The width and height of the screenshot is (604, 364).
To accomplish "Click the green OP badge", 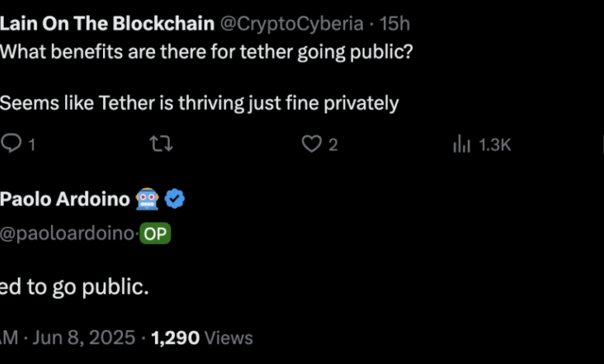I will pyautogui.click(x=155, y=233).
